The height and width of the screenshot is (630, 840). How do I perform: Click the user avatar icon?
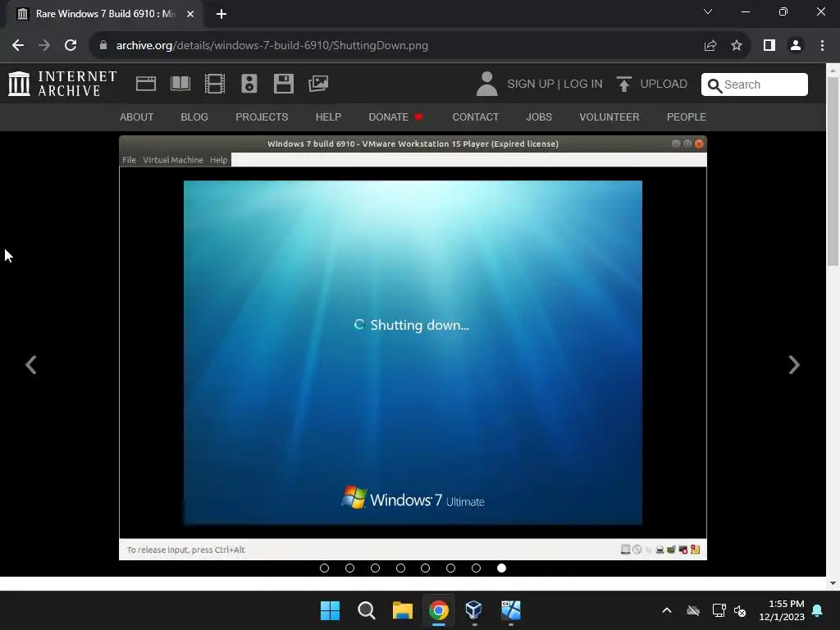487,84
